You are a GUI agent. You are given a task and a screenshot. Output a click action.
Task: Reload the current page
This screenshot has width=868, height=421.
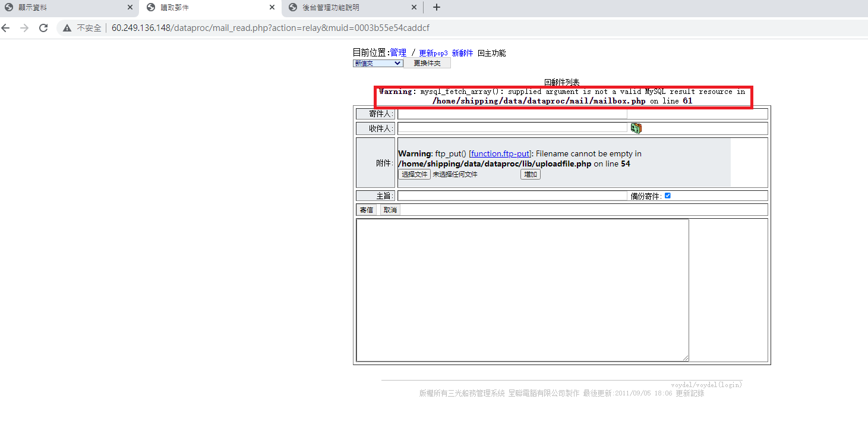[x=43, y=28]
